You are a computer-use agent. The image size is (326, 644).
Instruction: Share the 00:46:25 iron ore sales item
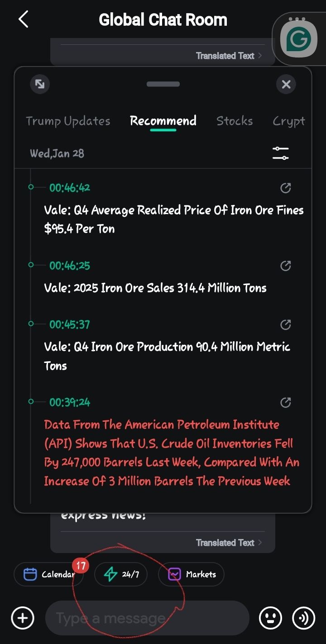tap(286, 266)
